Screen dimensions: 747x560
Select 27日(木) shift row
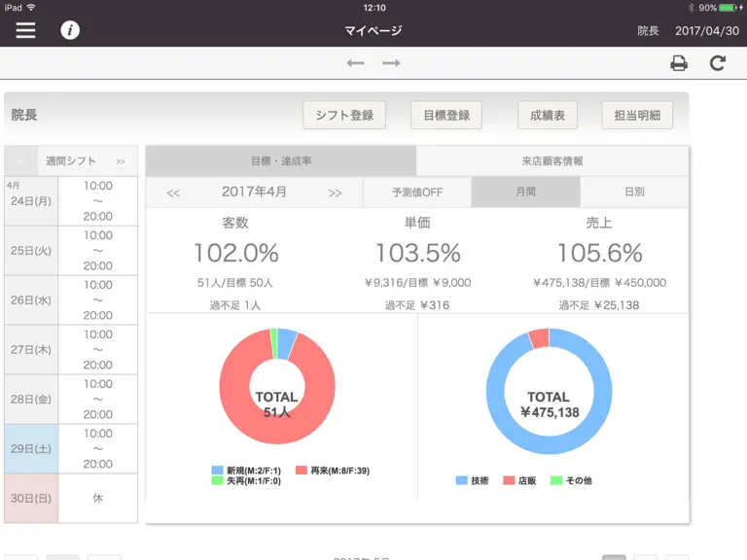pos(71,350)
